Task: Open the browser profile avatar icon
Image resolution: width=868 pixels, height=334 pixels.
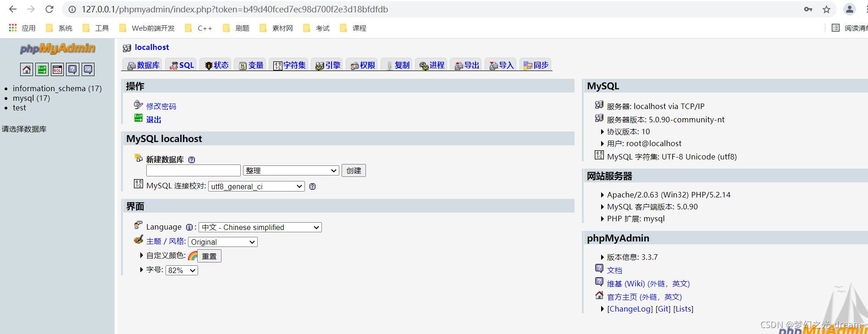Action: pyautogui.click(x=849, y=9)
